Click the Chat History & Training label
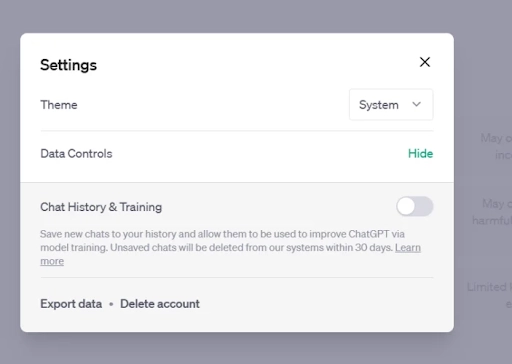This screenshot has width=512, height=364. [101, 207]
